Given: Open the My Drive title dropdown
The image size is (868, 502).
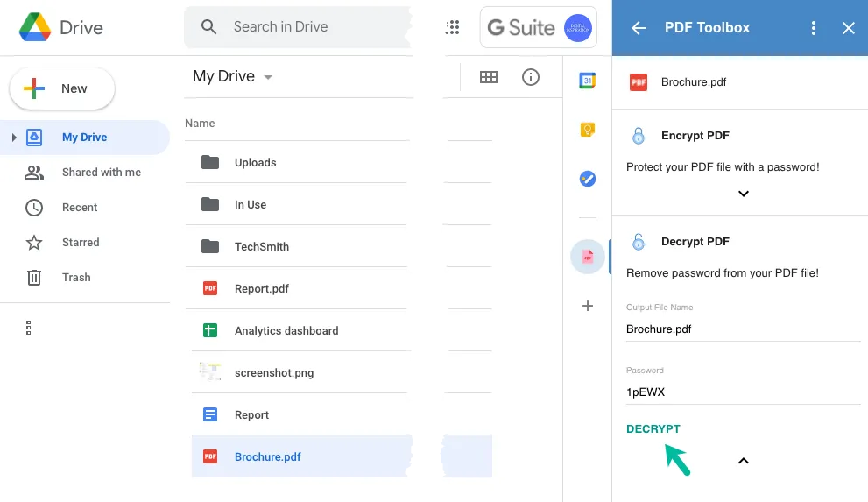Looking at the screenshot, I should [x=268, y=77].
